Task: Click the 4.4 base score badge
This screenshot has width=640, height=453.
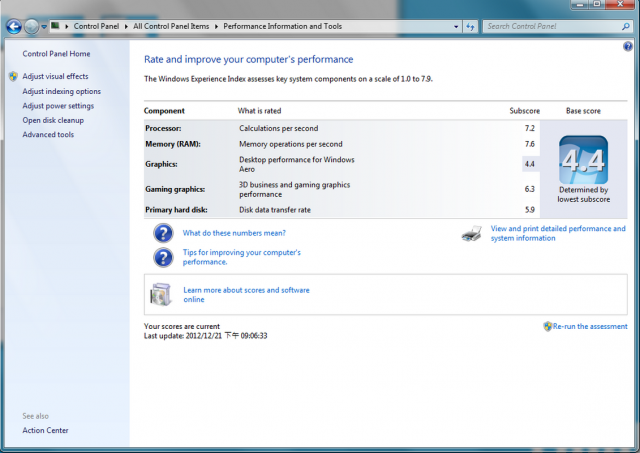Action: click(583, 160)
